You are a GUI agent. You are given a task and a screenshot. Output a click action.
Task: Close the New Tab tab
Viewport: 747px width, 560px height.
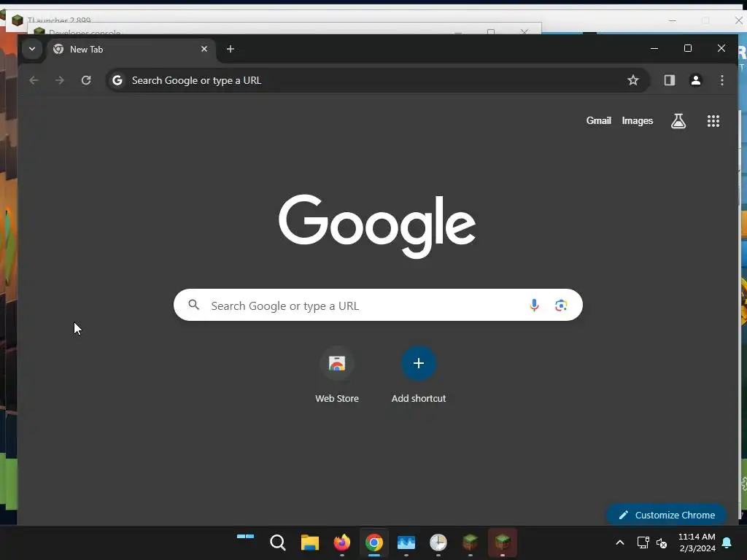(204, 49)
